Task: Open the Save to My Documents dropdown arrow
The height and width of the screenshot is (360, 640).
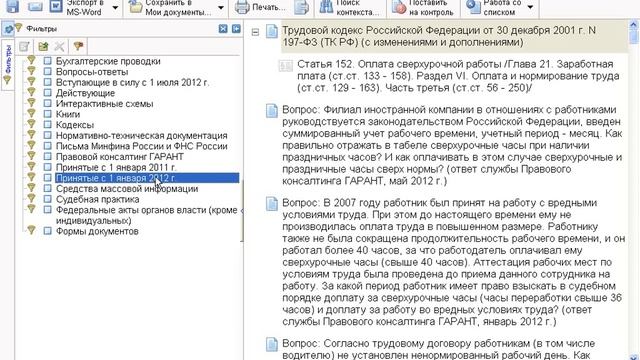Action: coord(220,7)
